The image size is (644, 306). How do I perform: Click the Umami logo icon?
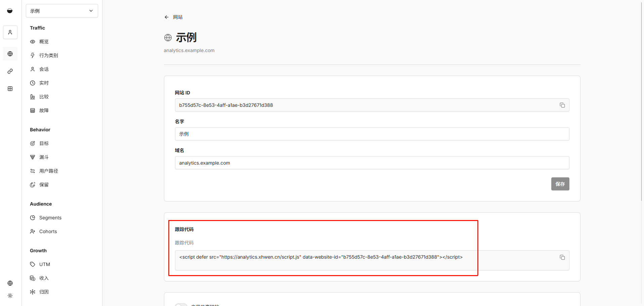pyautogui.click(x=10, y=11)
